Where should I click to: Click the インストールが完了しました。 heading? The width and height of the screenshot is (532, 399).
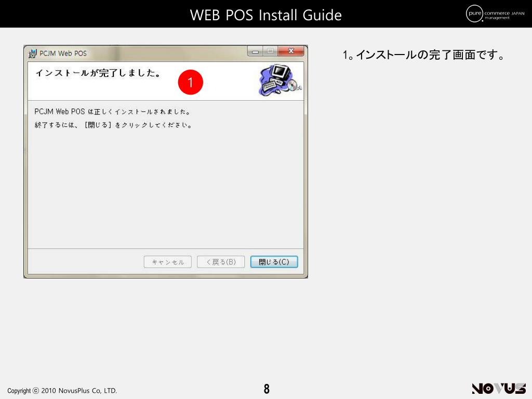[98, 73]
